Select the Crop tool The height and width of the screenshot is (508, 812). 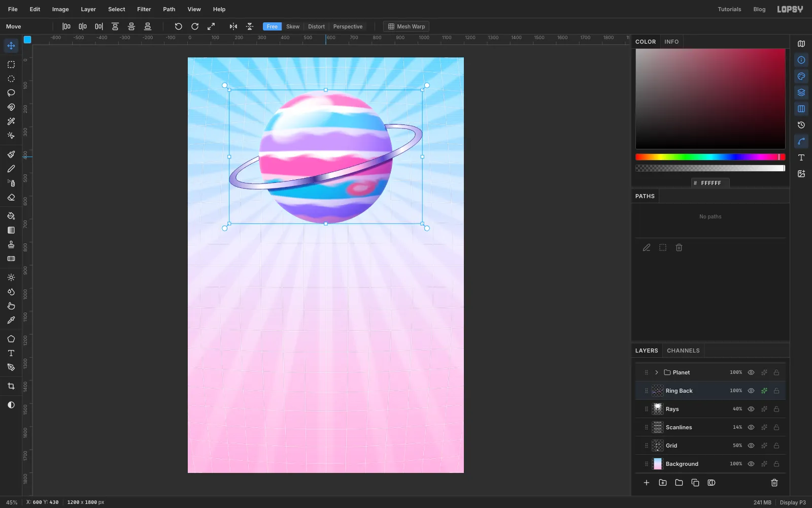click(x=11, y=386)
